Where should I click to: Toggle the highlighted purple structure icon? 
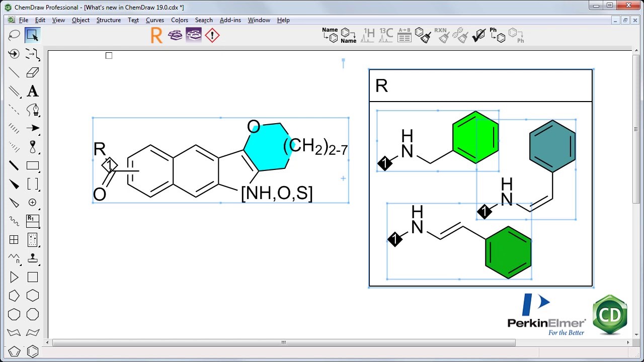[194, 35]
